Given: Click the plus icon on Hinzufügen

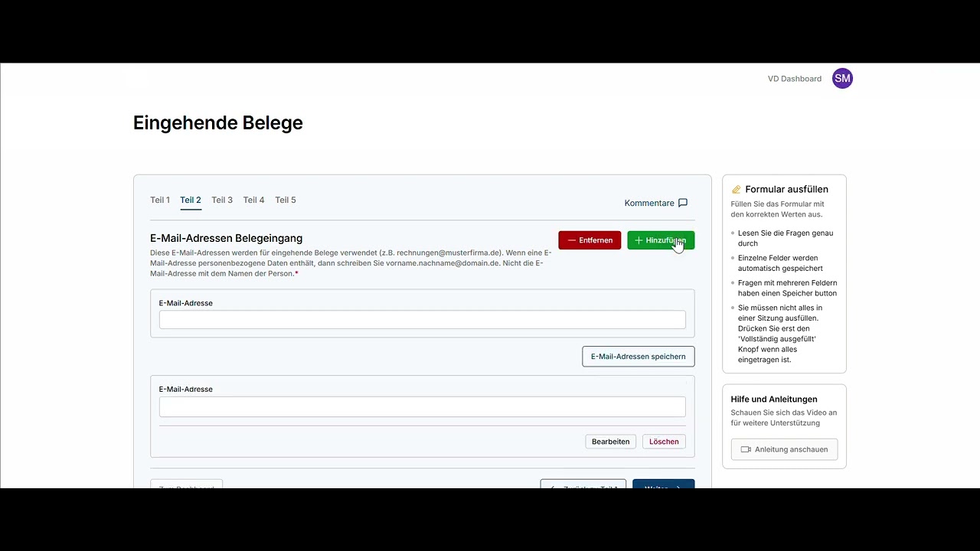Looking at the screenshot, I should [639, 240].
